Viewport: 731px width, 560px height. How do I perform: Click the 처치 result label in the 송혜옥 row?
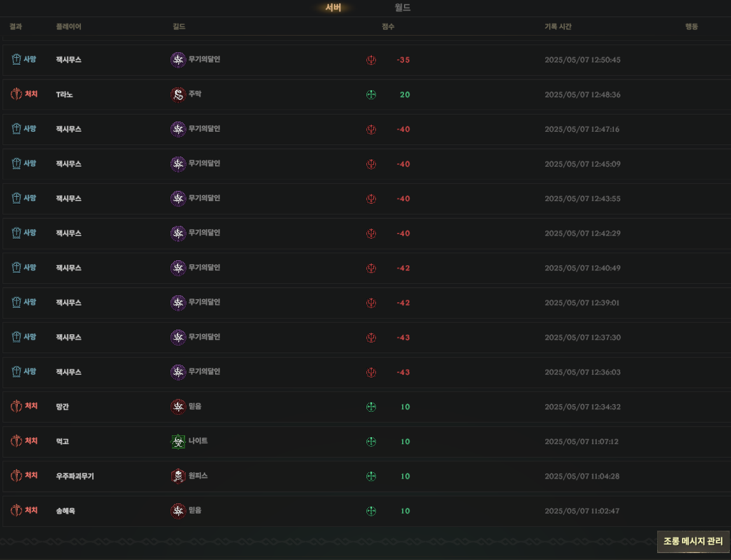31,510
